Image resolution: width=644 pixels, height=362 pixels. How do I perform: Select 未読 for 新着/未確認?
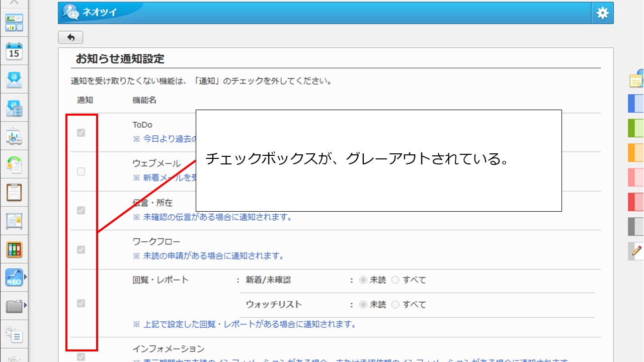click(363, 280)
